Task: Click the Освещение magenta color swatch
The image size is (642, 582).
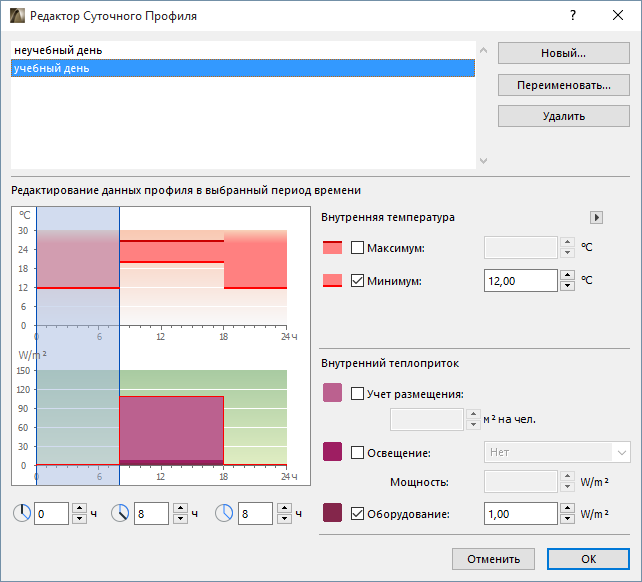Action: coord(332,451)
